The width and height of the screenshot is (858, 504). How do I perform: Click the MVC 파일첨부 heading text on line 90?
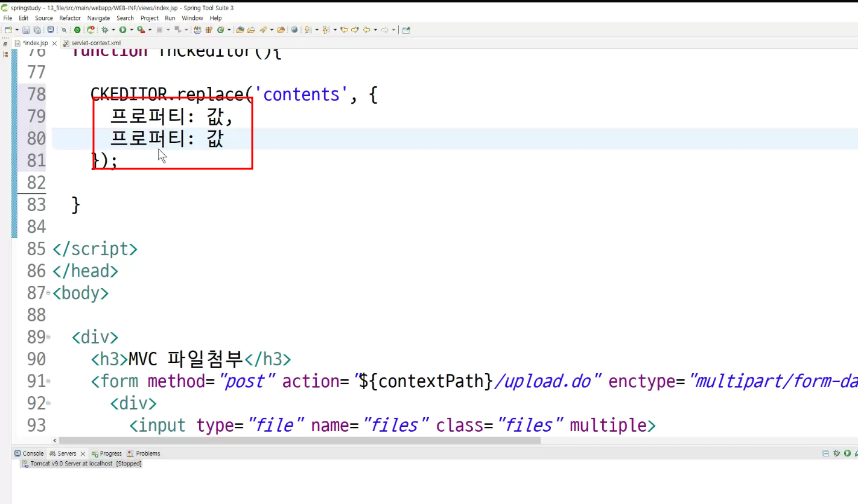[x=186, y=359]
